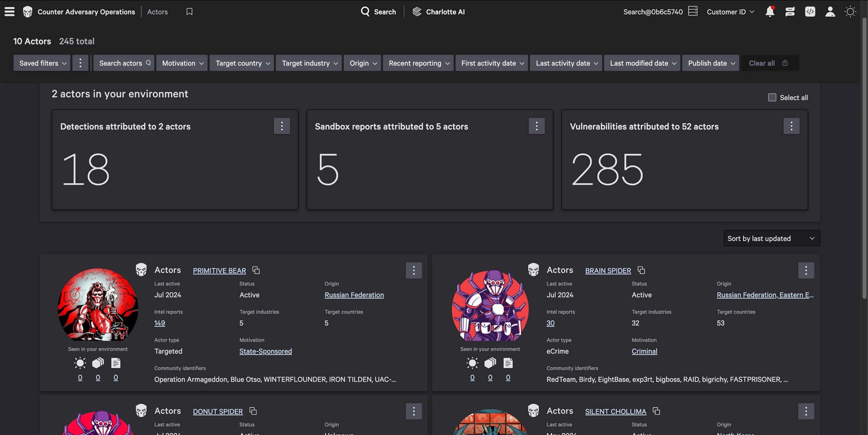Toggle light theme with the sun icon
Screen dimensions: 868x435
click(x=850, y=12)
